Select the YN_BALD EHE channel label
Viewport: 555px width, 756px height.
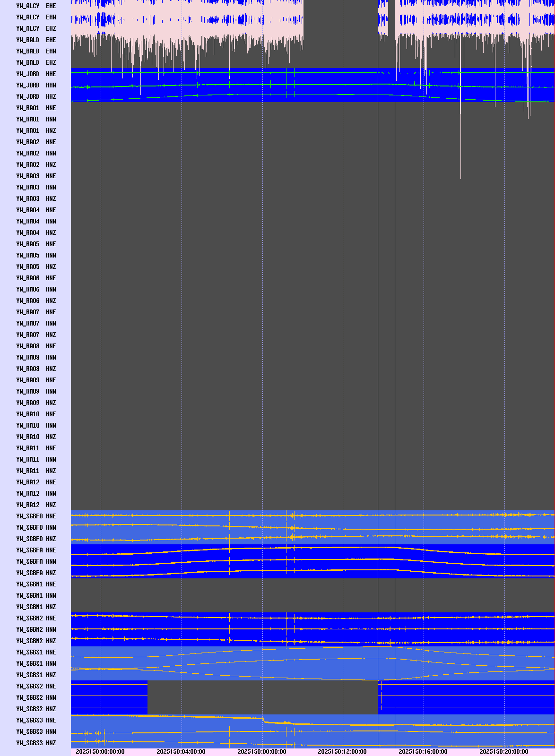click(x=36, y=40)
